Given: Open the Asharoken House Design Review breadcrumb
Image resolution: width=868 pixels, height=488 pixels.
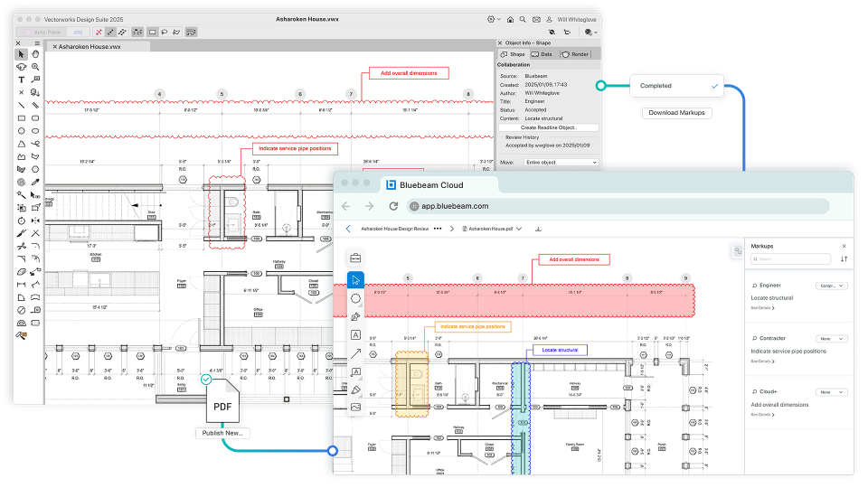Looking at the screenshot, I should (x=395, y=229).
